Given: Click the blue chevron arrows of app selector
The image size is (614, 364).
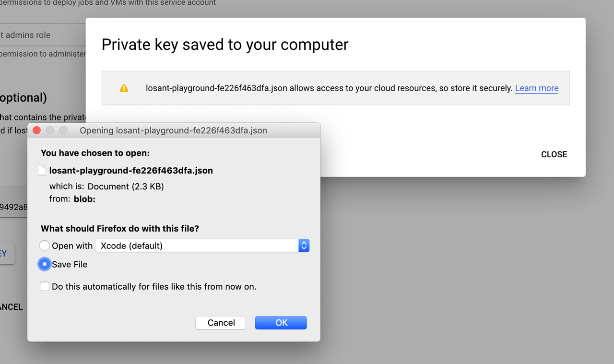Looking at the screenshot, I should click(304, 246).
